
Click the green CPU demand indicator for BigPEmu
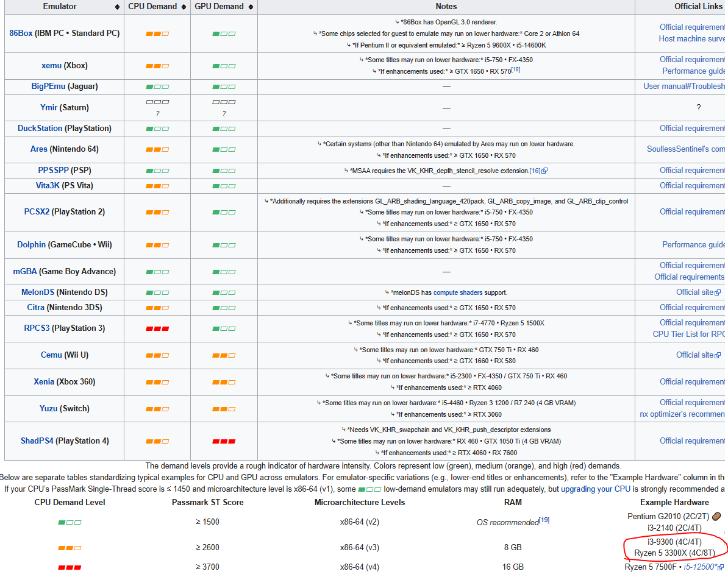(x=157, y=87)
